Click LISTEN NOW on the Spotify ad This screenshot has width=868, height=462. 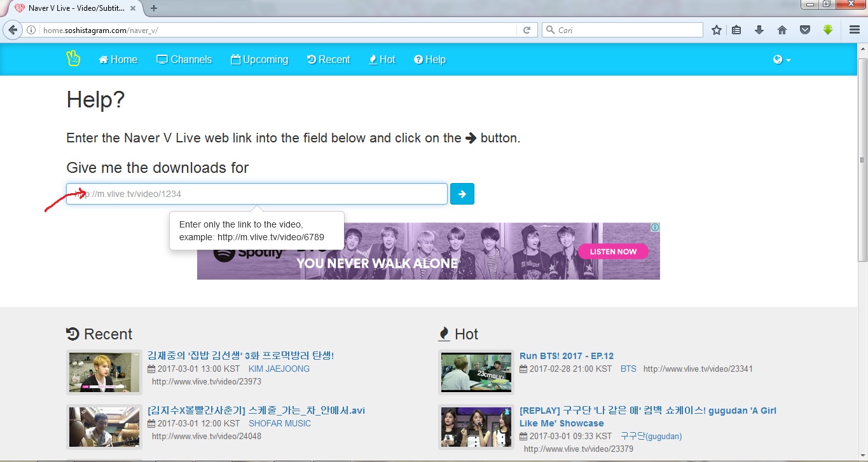pos(613,252)
